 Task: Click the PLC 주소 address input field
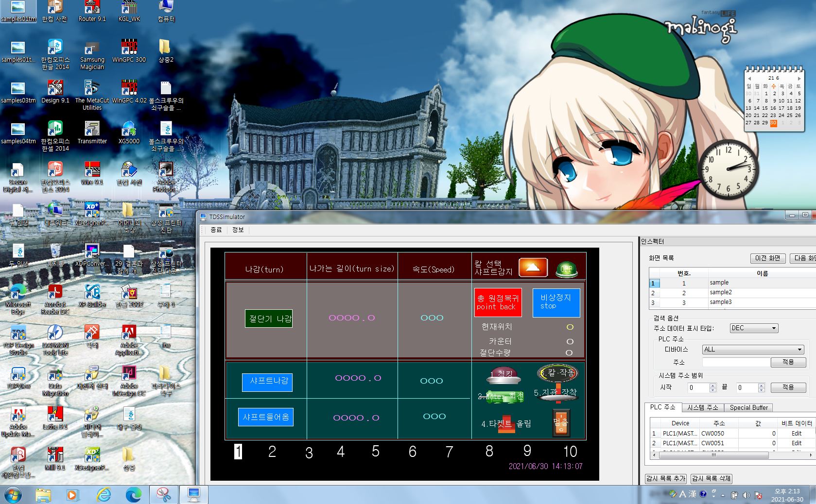[736, 362]
